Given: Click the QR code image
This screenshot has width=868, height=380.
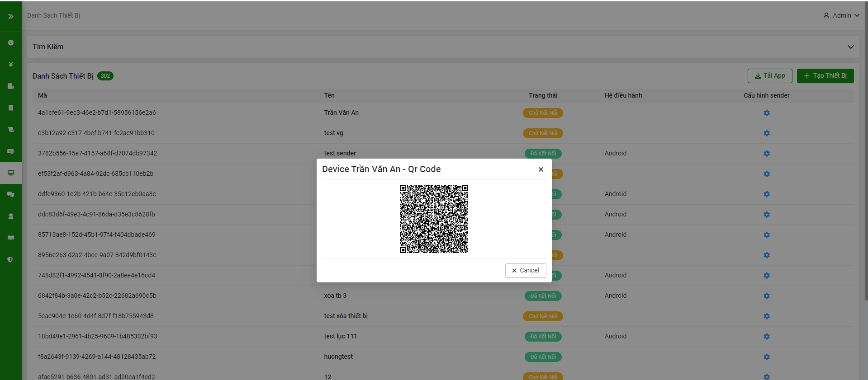Looking at the screenshot, I should click(434, 219).
